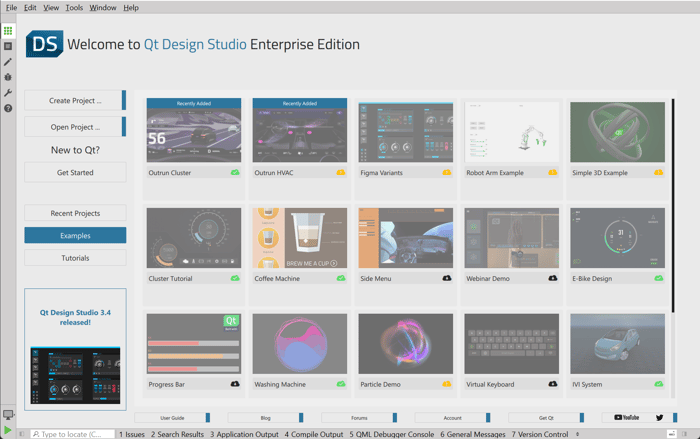Open the User Guide link

tap(172, 418)
